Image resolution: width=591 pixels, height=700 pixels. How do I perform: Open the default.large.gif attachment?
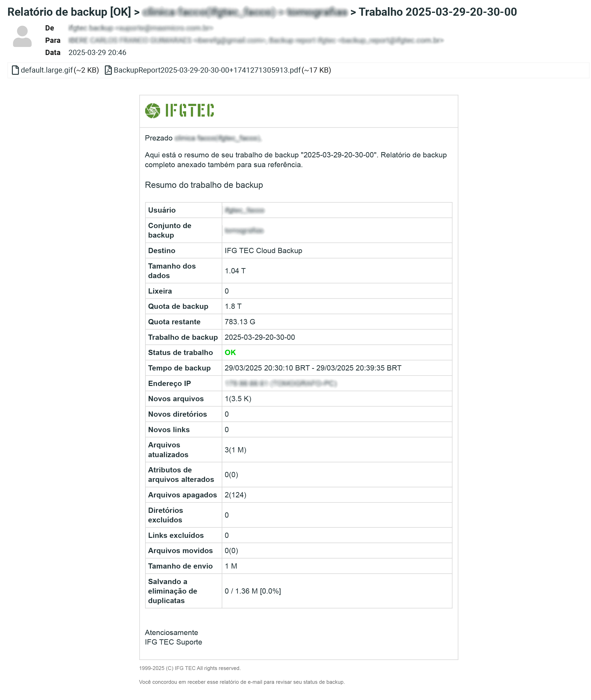pos(47,70)
